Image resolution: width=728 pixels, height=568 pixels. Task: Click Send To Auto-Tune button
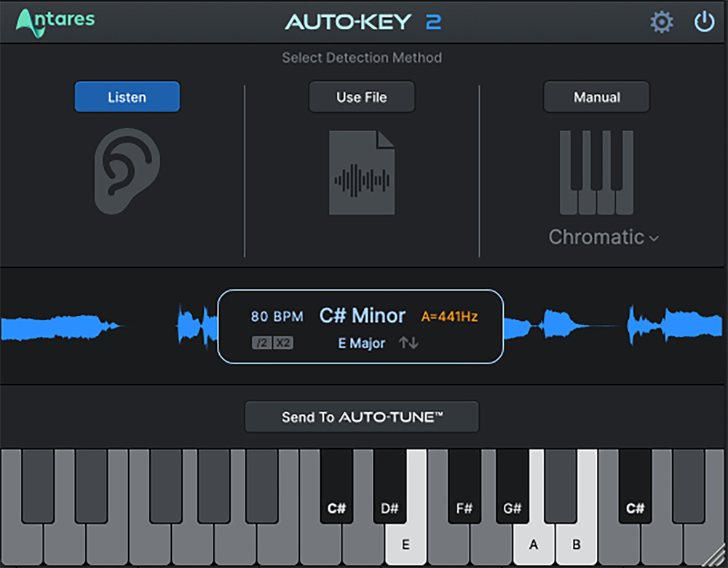[362, 417]
